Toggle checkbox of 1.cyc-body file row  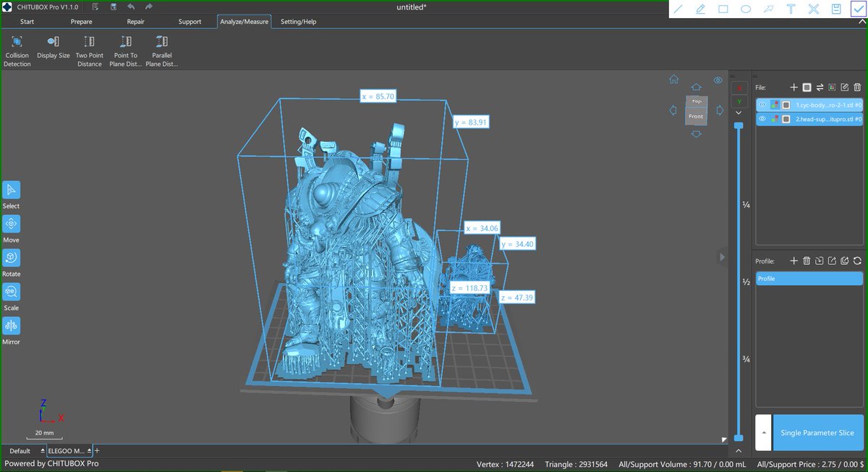(x=786, y=105)
